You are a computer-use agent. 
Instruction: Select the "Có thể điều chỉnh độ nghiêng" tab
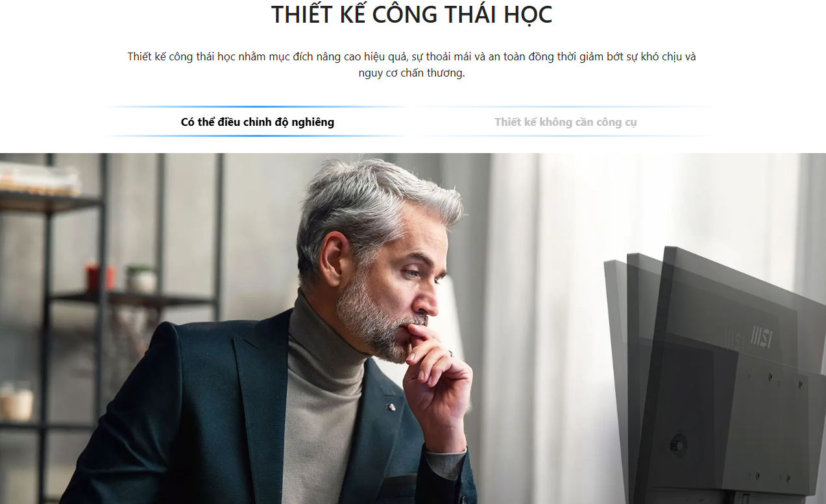(x=258, y=122)
